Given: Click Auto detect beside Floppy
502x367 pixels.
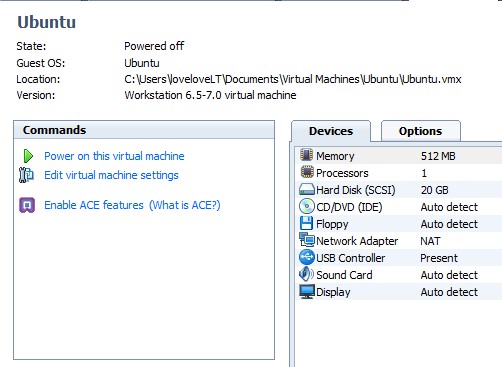Looking at the screenshot, I should click(x=449, y=224).
